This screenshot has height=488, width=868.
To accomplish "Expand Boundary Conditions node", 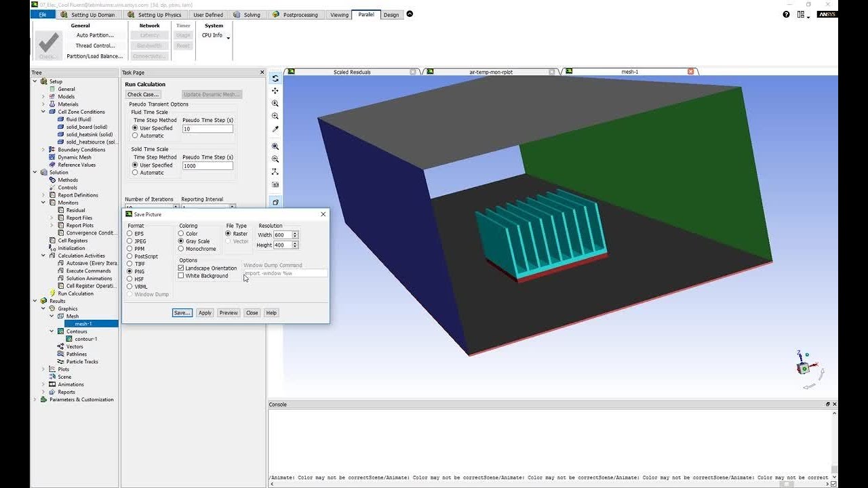I will (x=43, y=150).
